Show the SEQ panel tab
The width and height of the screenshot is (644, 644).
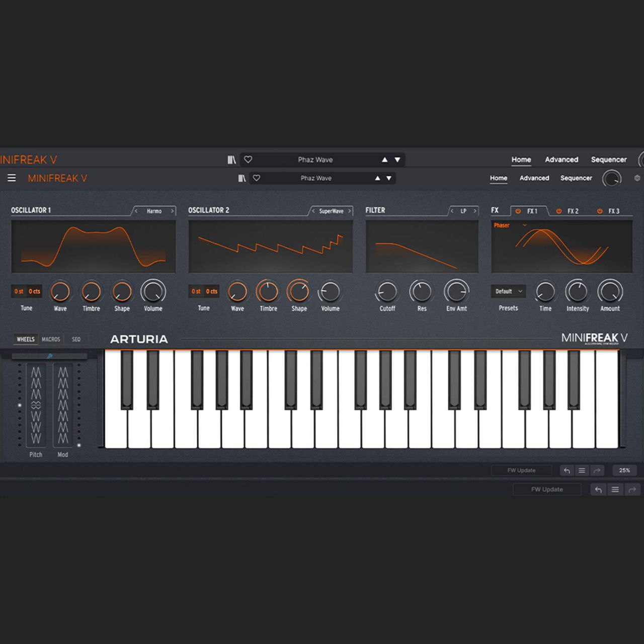pos(76,340)
